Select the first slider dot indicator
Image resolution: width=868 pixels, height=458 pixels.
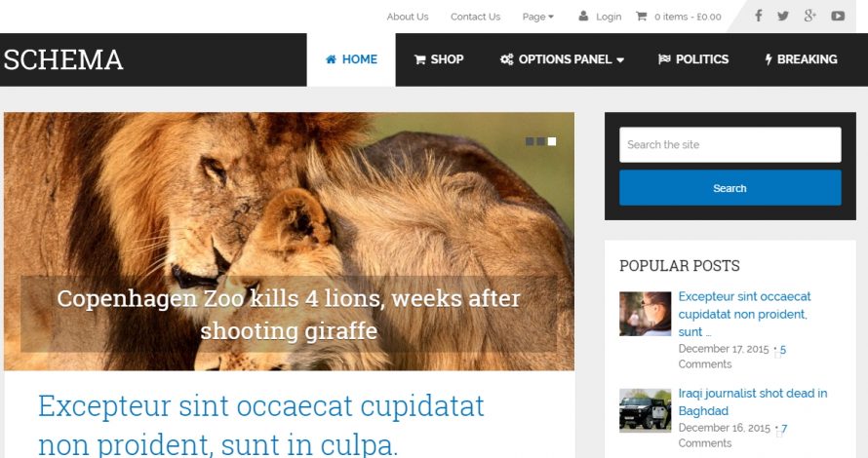pyautogui.click(x=530, y=141)
